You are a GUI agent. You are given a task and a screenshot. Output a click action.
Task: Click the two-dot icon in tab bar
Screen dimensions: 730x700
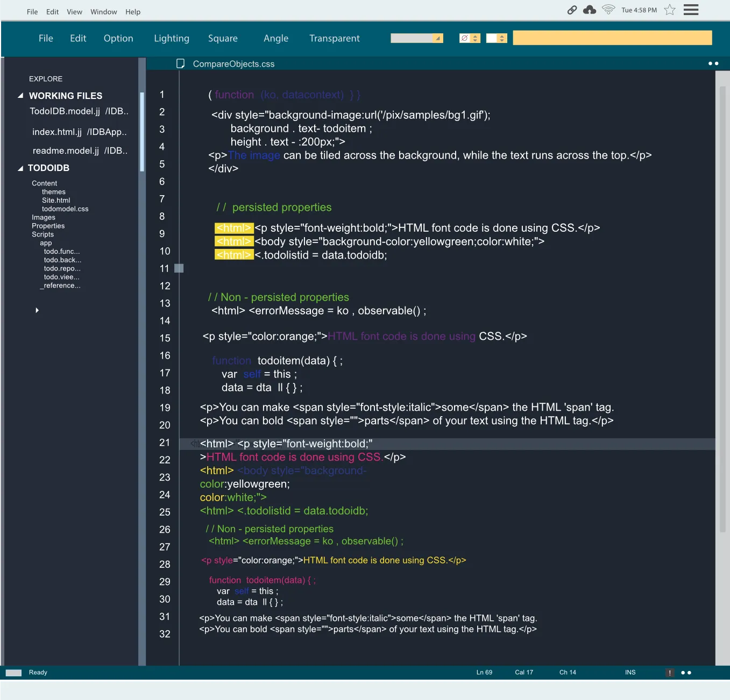tap(713, 63)
